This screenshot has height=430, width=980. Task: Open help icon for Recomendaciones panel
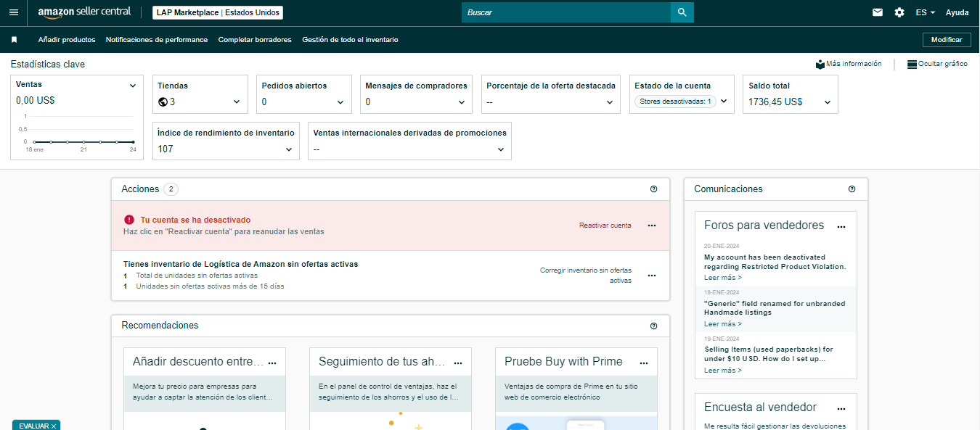pyautogui.click(x=653, y=326)
